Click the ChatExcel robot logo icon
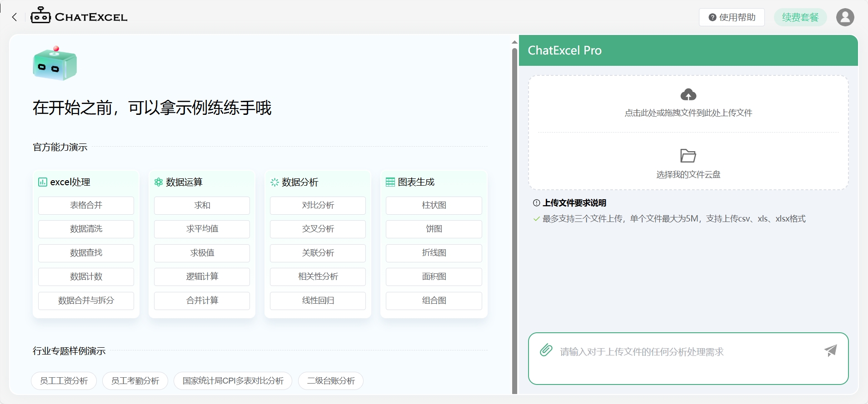868x404 pixels. point(40,15)
